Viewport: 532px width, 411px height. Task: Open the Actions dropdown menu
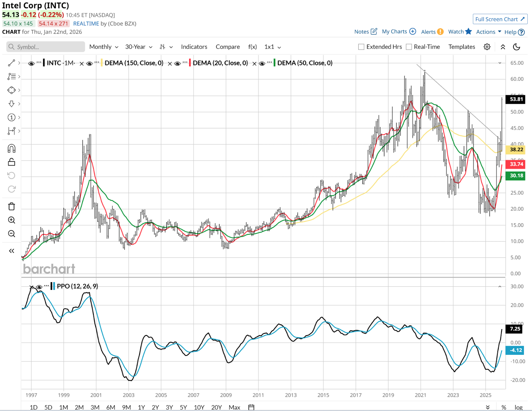pos(488,32)
